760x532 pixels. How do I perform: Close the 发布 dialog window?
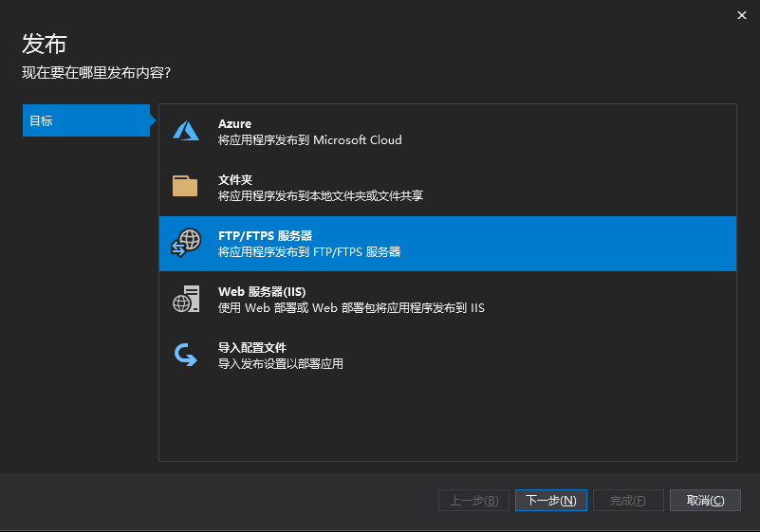[x=742, y=15]
